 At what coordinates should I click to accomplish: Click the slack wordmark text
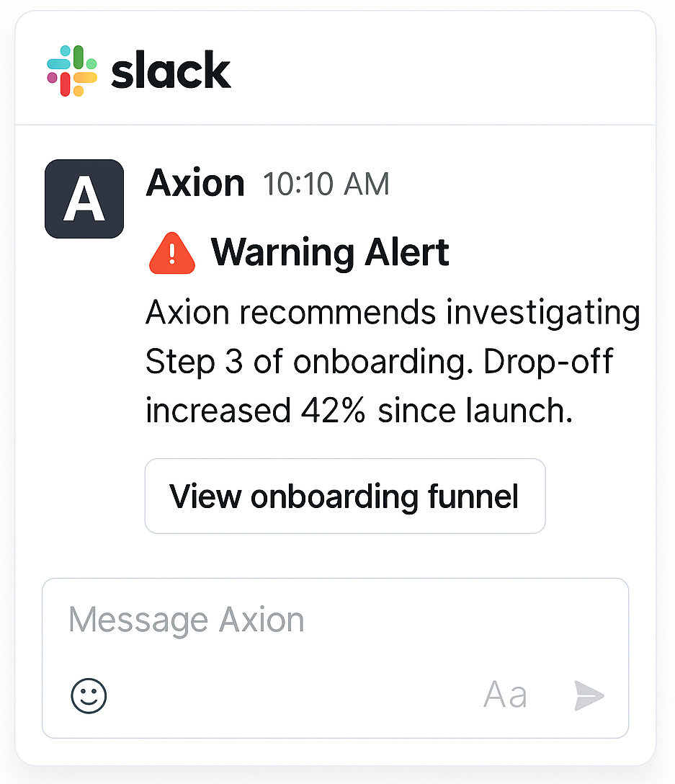[171, 71]
